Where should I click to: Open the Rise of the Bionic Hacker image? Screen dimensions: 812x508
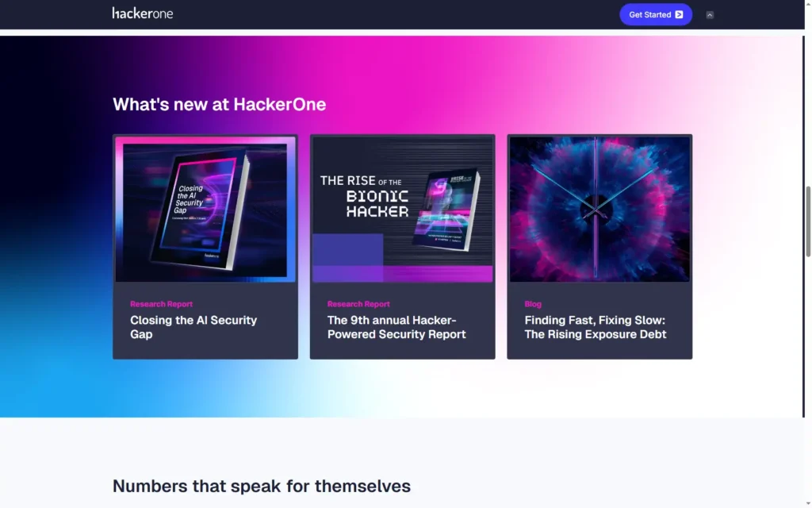(402, 210)
